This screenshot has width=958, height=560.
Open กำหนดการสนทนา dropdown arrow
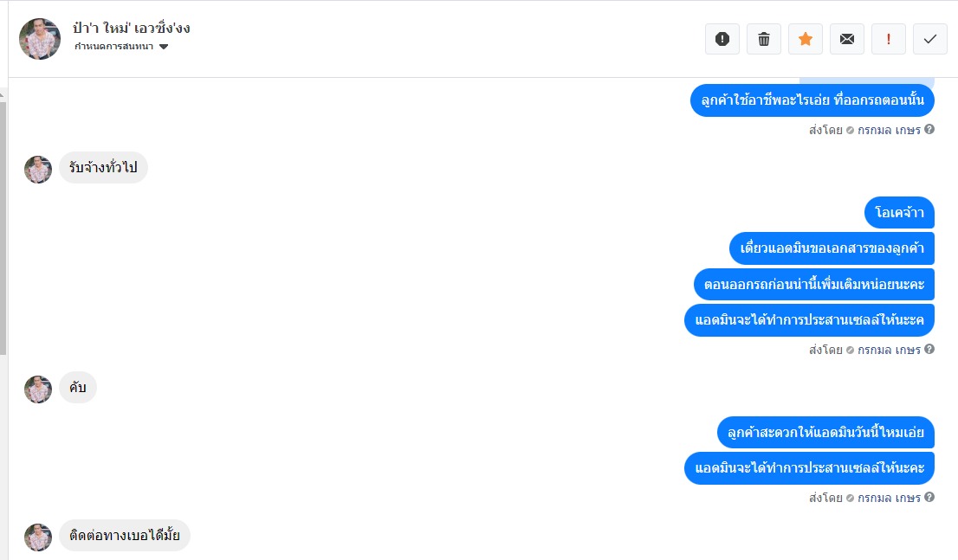(163, 47)
